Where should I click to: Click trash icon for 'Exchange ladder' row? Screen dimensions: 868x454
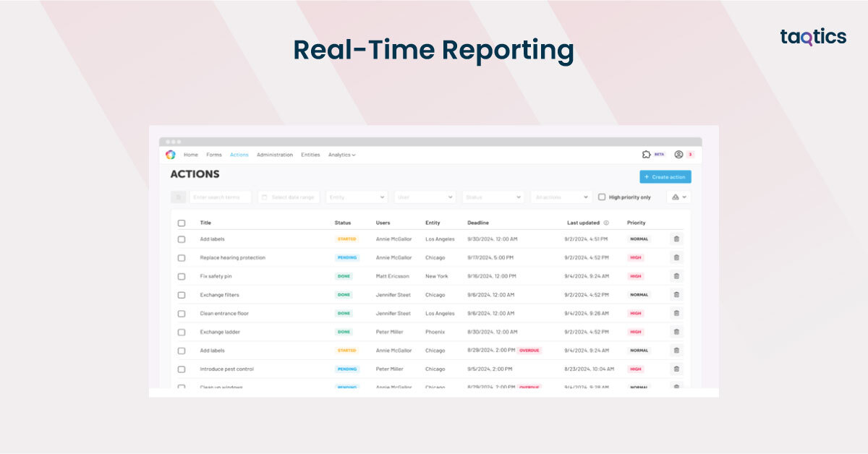(x=676, y=332)
